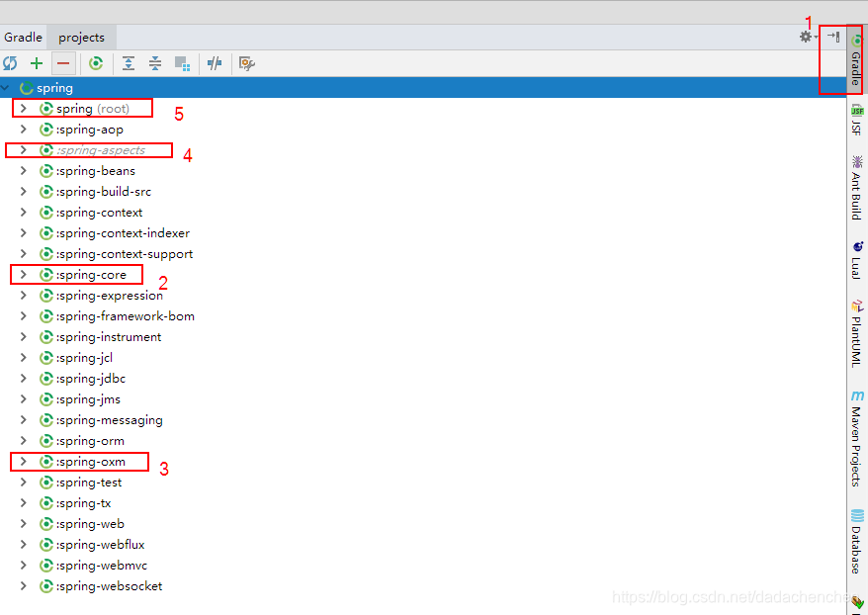Open the JSF side tool tab
The height and width of the screenshot is (615, 868).
click(857, 120)
